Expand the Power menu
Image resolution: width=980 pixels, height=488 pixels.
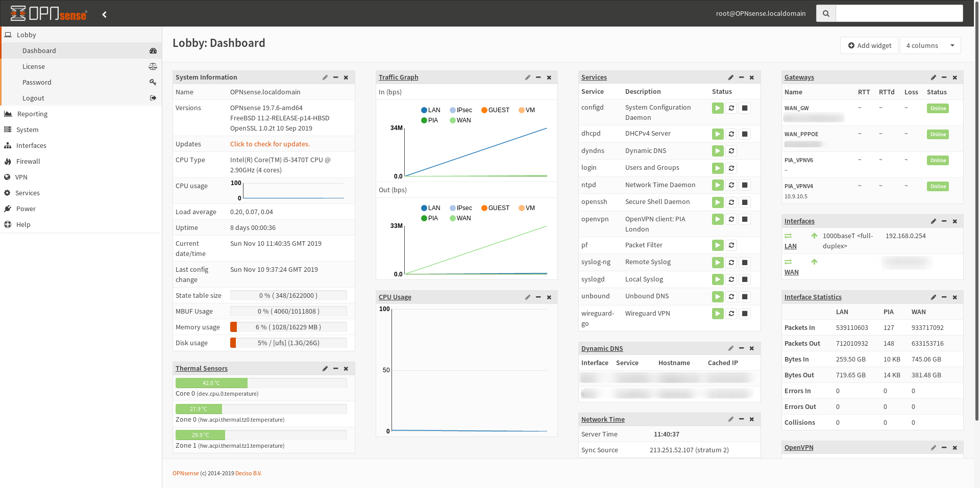tap(81, 209)
